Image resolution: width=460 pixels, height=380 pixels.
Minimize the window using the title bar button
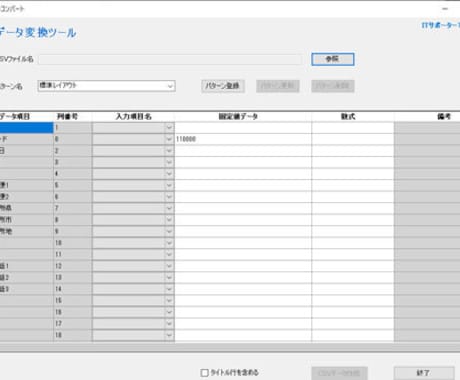[x=445, y=9]
